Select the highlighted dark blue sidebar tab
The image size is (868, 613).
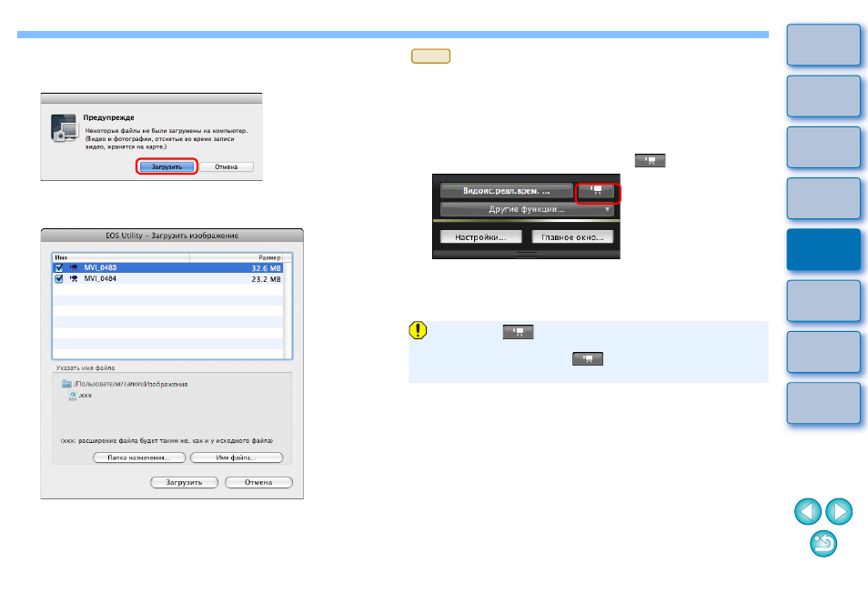(x=823, y=249)
